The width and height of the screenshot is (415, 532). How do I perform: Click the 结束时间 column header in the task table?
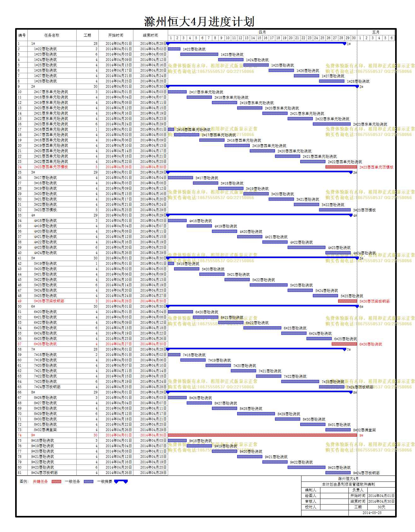click(x=150, y=35)
